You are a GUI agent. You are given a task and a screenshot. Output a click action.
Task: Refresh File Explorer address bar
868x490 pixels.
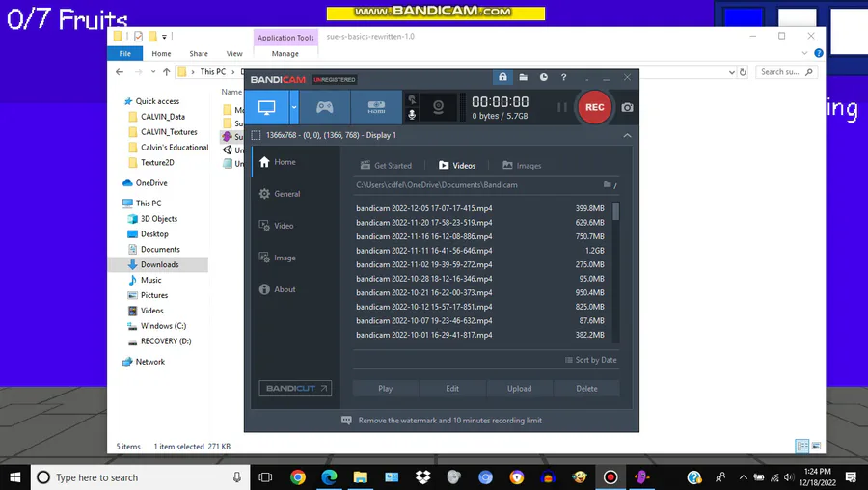click(743, 72)
